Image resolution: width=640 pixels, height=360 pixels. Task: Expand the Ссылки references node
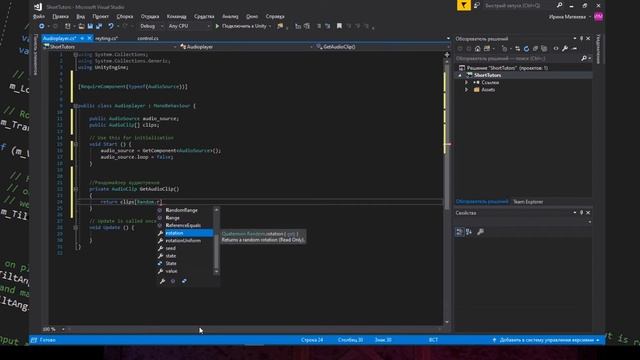(x=467, y=82)
